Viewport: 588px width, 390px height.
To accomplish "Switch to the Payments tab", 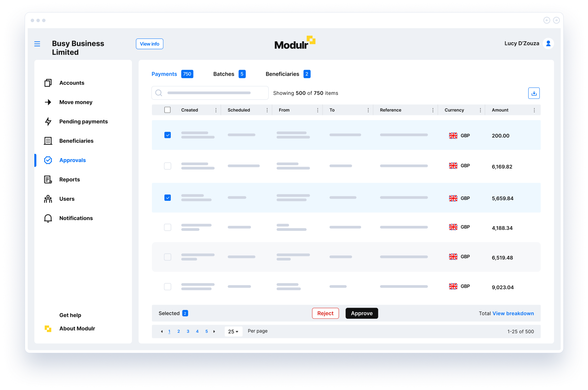I will pyautogui.click(x=172, y=74).
